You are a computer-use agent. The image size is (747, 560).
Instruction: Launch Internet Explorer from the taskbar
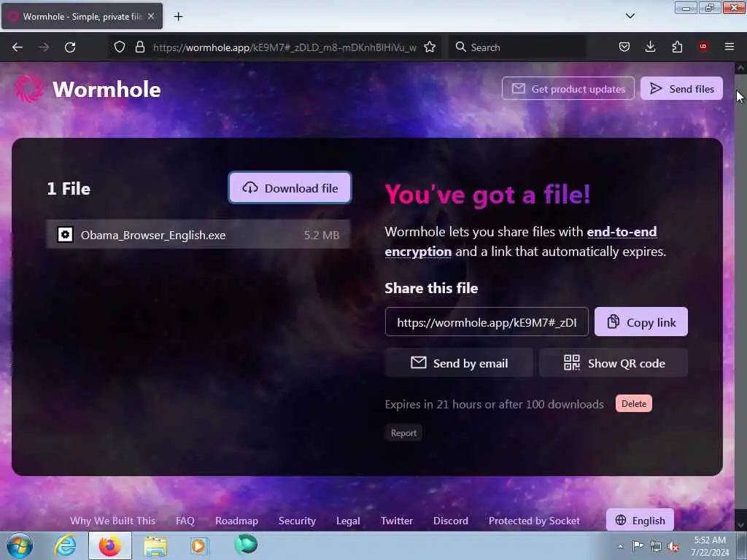pyautogui.click(x=65, y=545)
